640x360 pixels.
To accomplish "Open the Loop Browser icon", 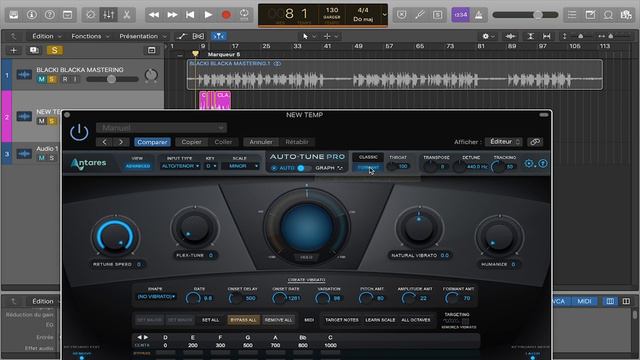I will pyautogui.click(x=608, y=15).
